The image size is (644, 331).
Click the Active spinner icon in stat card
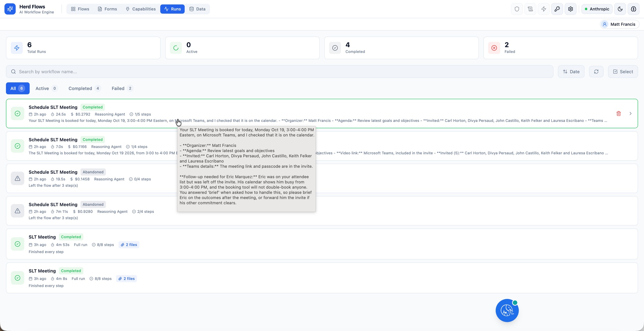(176, 48)
